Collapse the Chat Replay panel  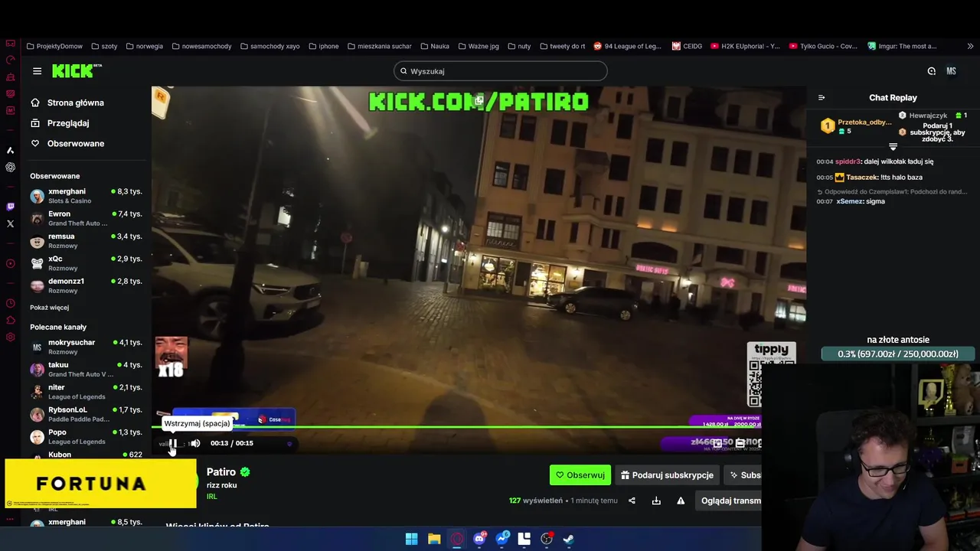pos(822,98)
